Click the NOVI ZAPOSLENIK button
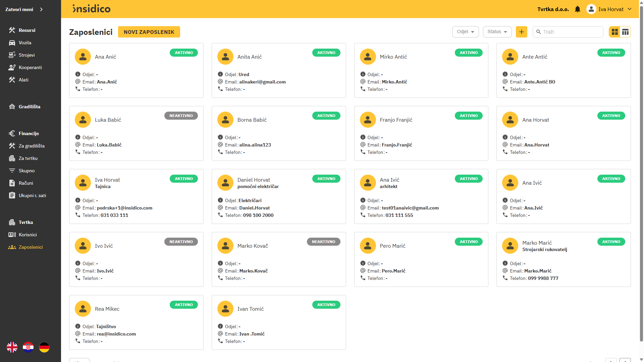Viewport: 644px width, 362px height. [x=149, y=32]
